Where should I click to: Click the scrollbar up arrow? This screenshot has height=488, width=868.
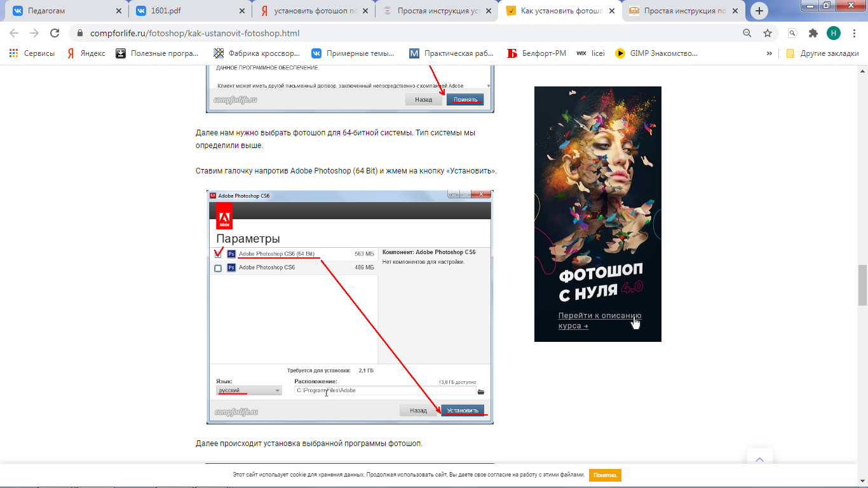(x=862, y=69)
